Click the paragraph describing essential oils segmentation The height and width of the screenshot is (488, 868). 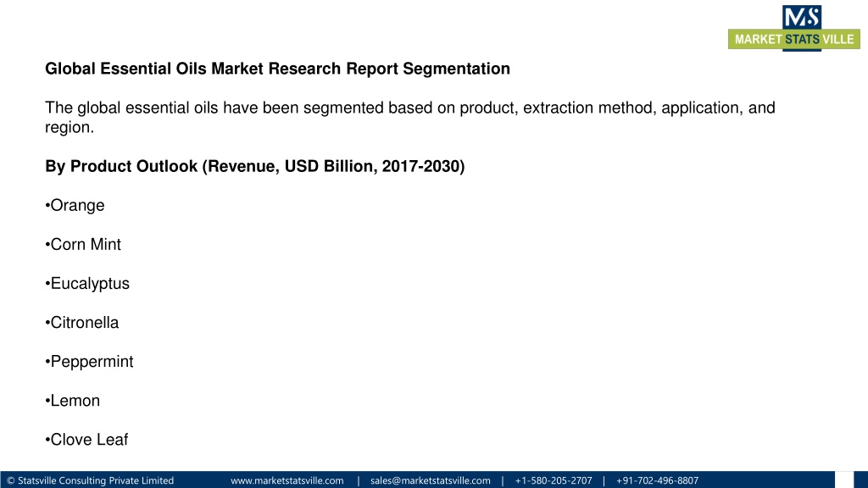pos(409,117)
